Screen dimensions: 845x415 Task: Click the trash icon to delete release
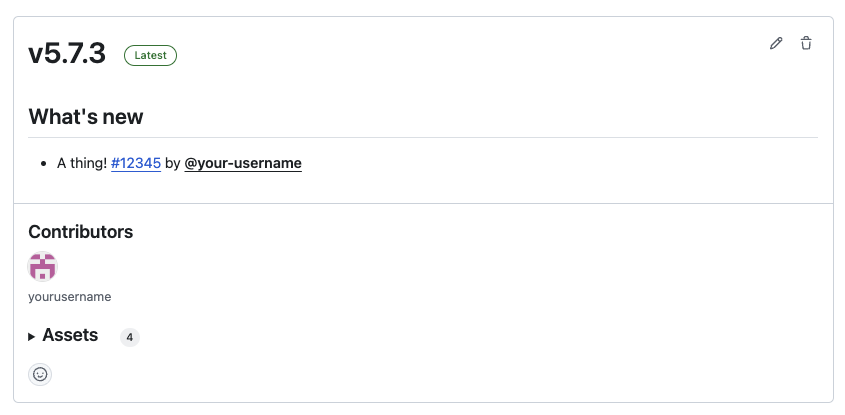(806, 43)
